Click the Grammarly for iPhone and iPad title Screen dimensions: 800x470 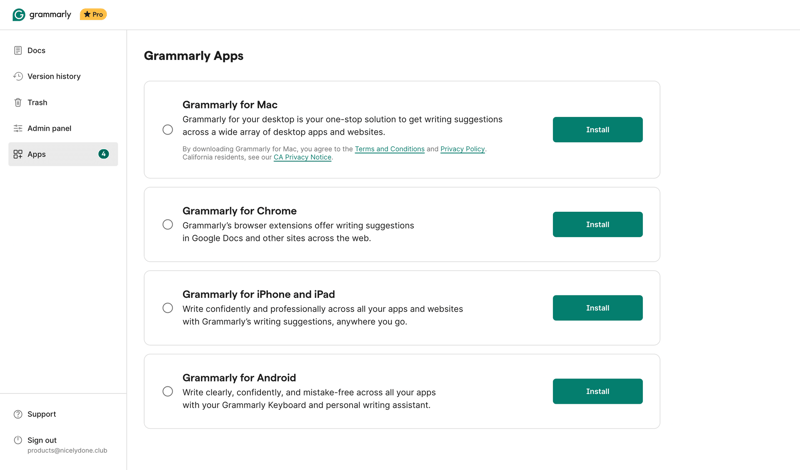click(x=259, y=294)
